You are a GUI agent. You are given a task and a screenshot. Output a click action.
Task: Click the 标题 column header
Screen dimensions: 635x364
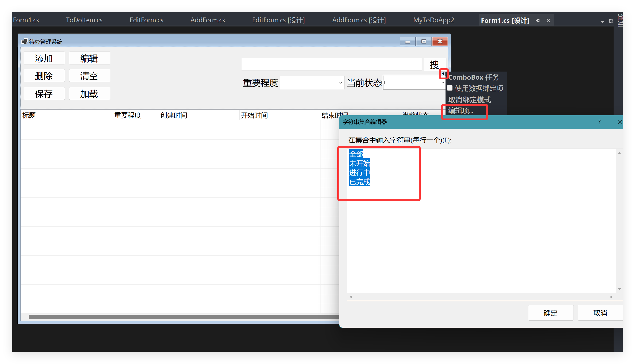point(67,115)
